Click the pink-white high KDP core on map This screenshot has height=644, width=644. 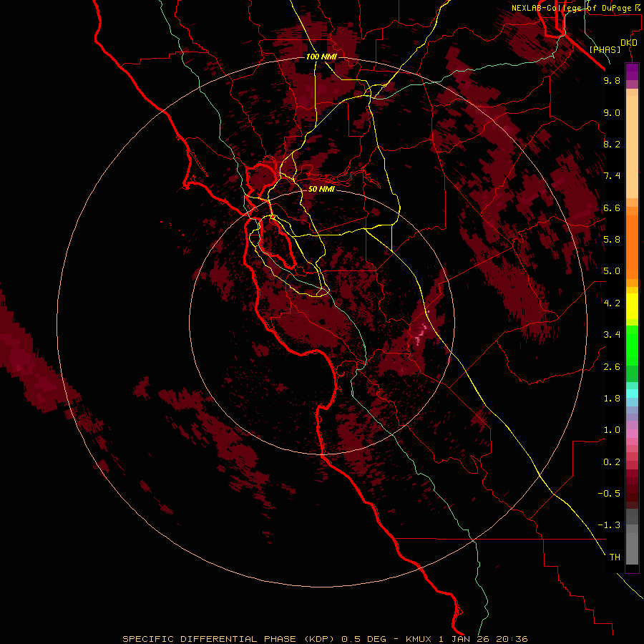(421, 334)
